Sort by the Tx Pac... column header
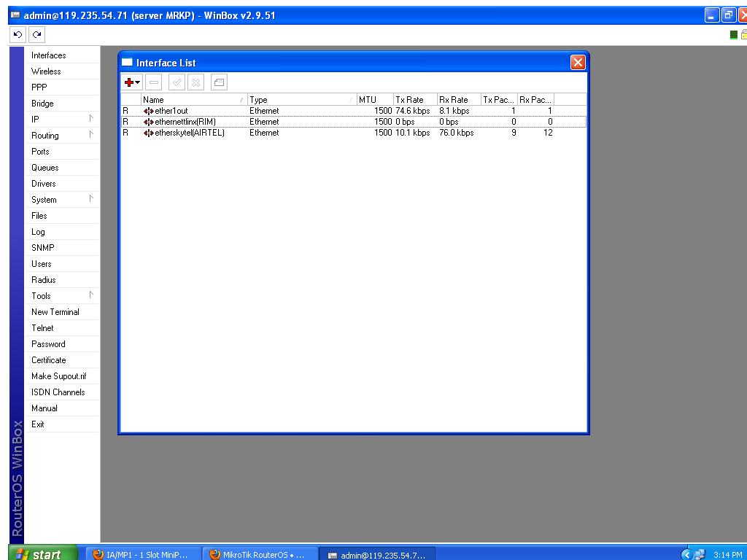This screenshot has width=747, height=560. 499,99
